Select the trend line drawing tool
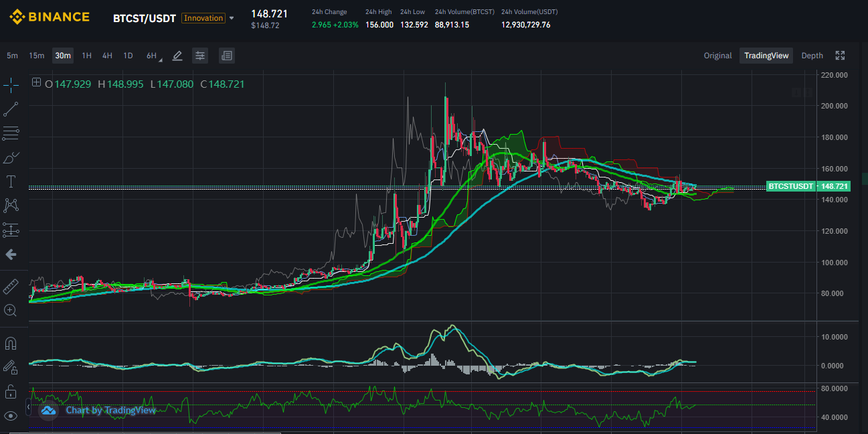 [11, 108]
